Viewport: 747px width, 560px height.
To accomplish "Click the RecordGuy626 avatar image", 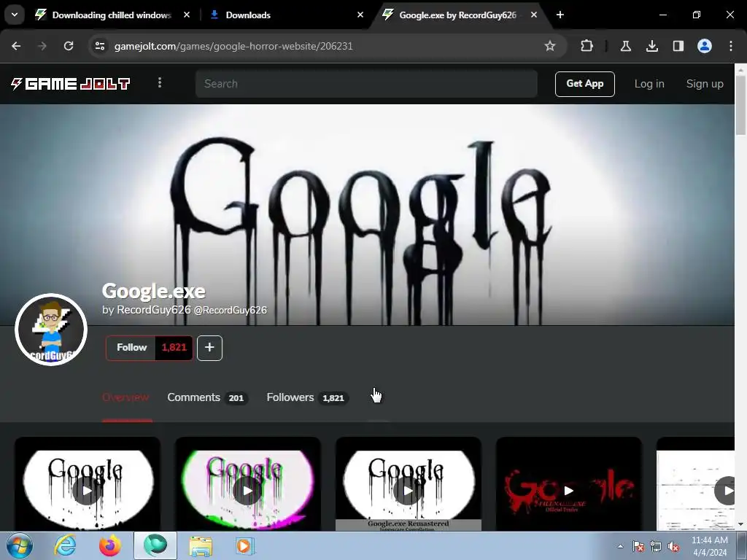I will pyautogui.click(x=51, y=330).
